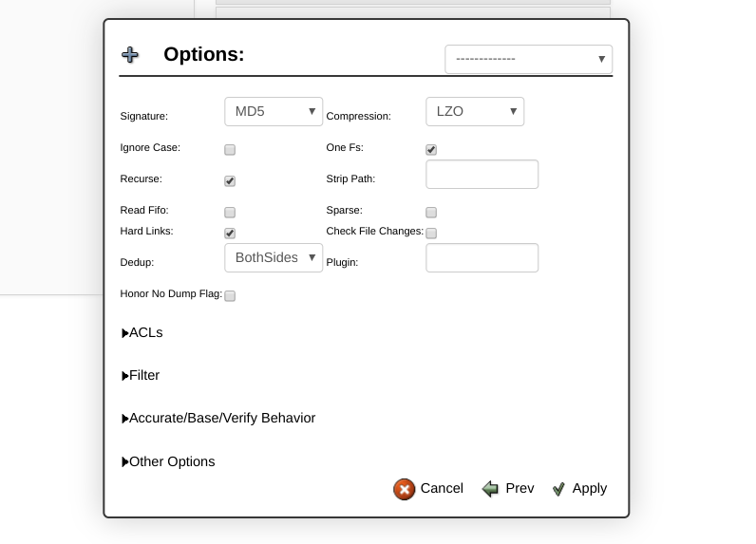Open the Compression LZO dropdown

click(475, 112)
